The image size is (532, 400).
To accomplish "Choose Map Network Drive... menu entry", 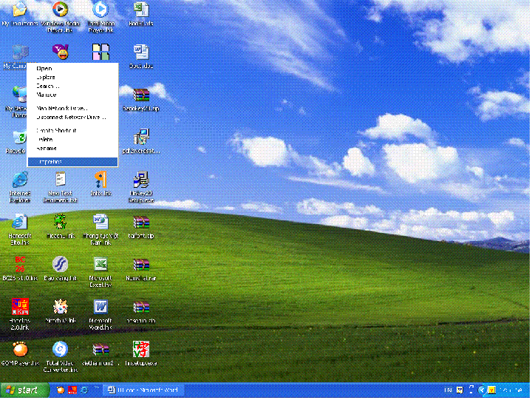I will (x=72, y=109).
